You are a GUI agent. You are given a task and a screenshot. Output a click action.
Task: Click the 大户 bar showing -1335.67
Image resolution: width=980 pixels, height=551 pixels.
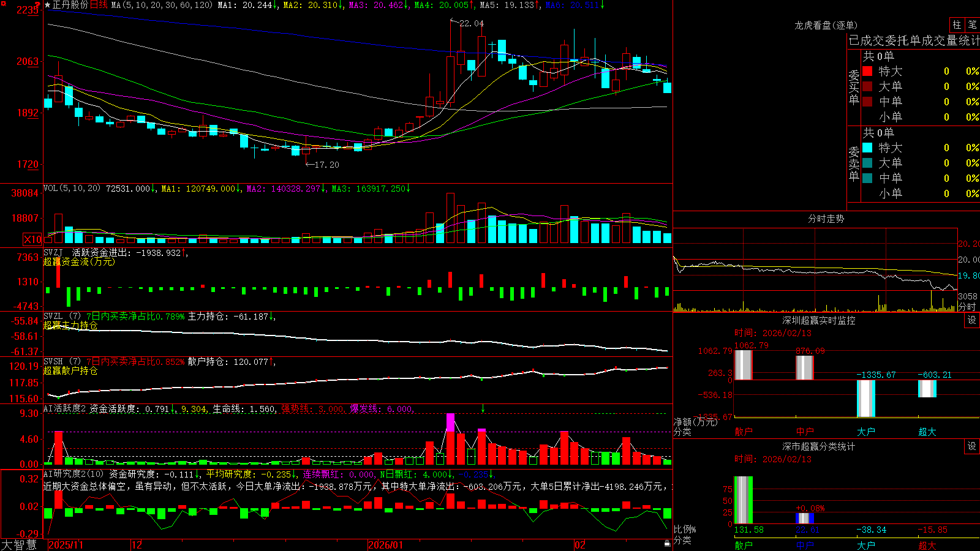(x=866, y=399)
